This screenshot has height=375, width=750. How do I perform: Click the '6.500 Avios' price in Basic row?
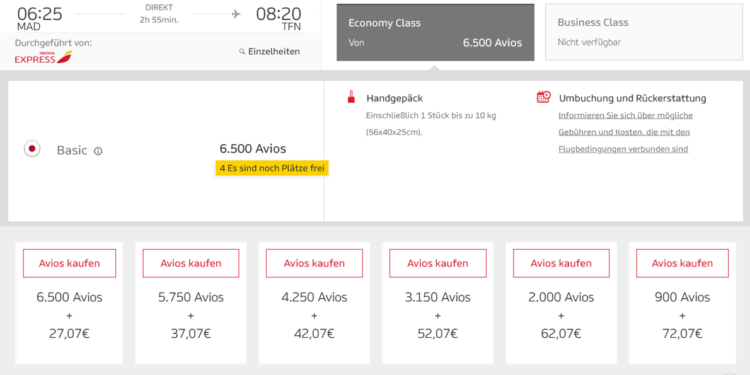pyautogui.click(x=253, y=149)
